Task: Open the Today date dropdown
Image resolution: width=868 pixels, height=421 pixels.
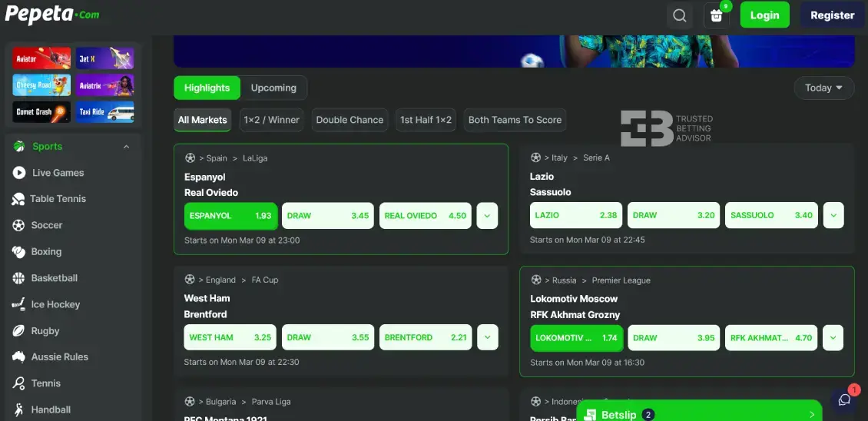Action: [823, 88]
